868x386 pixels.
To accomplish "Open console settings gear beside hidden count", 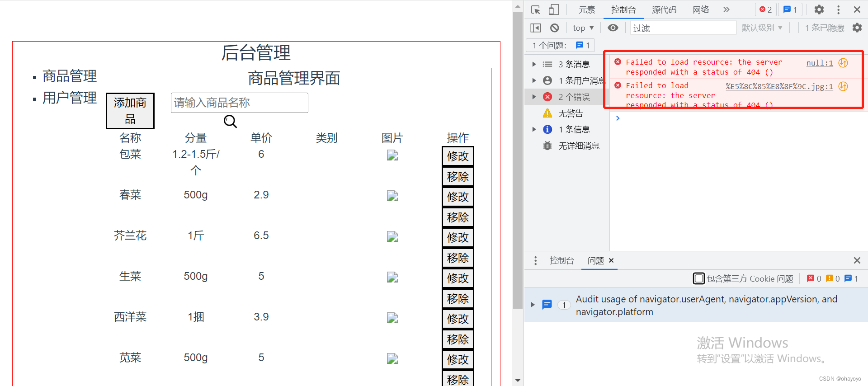I will [x=857, y=28].
